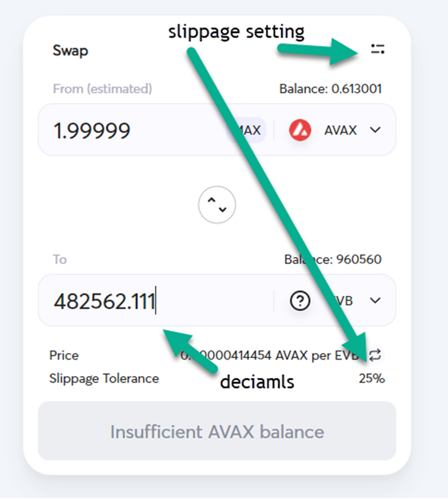The image size is (448, 499).
Task: Open the slippage settings icon
Action: 378,50
